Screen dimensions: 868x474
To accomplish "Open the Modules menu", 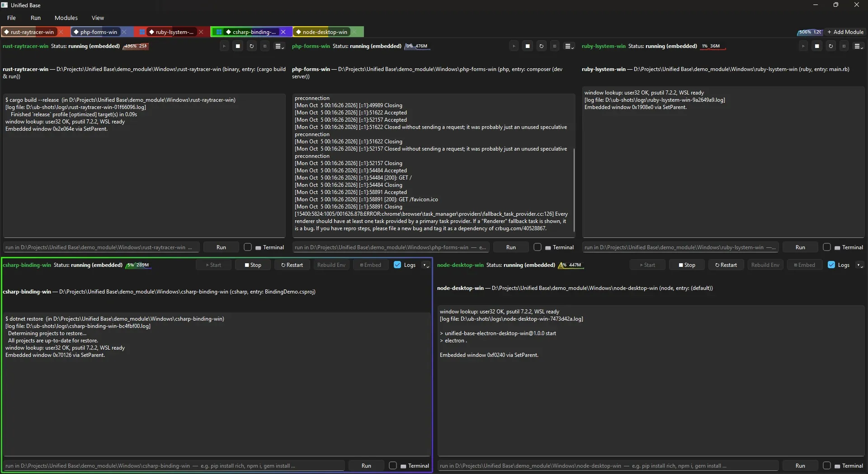I will click(x=66, y=18).
